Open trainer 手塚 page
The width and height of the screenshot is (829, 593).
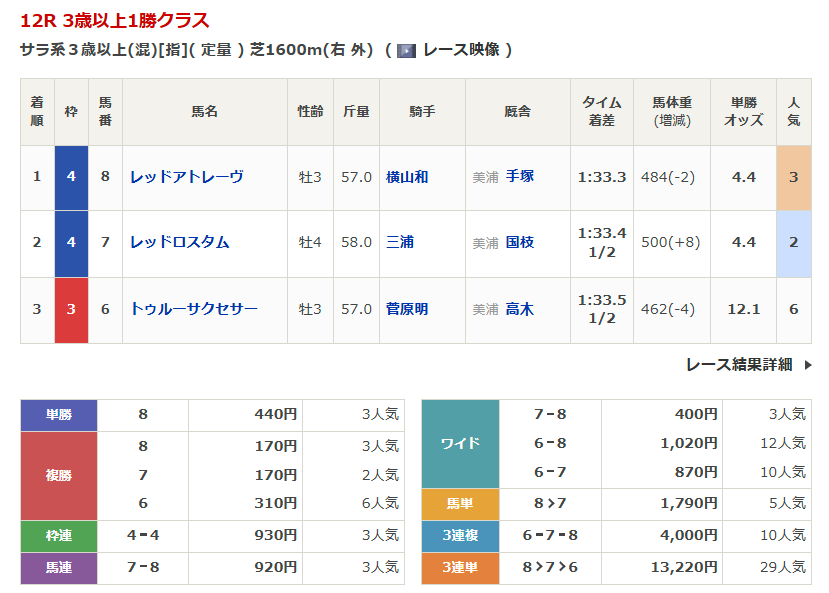[519, 177]
